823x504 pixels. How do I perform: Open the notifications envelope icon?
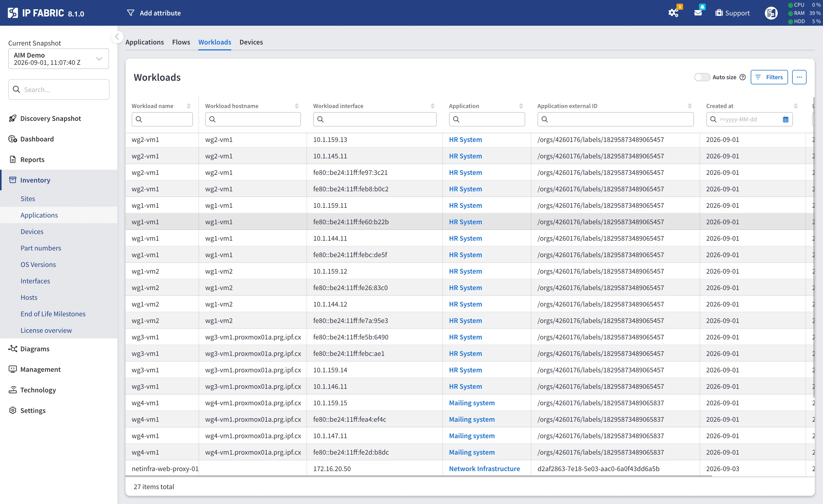pos(698,13)
